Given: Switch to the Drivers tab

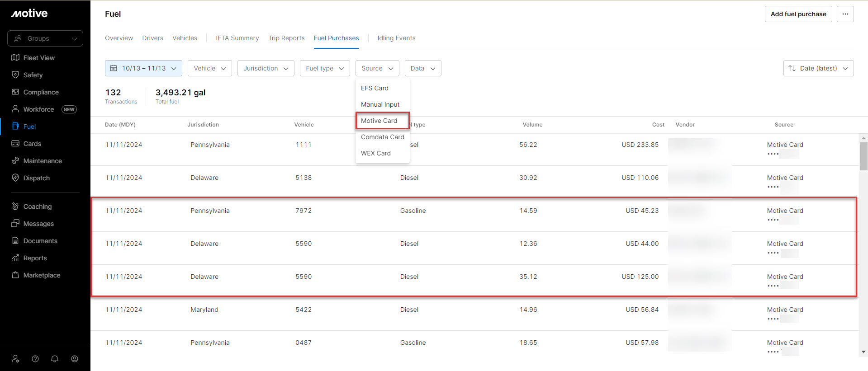Looking at the screenshot, I should click(152, 38).
